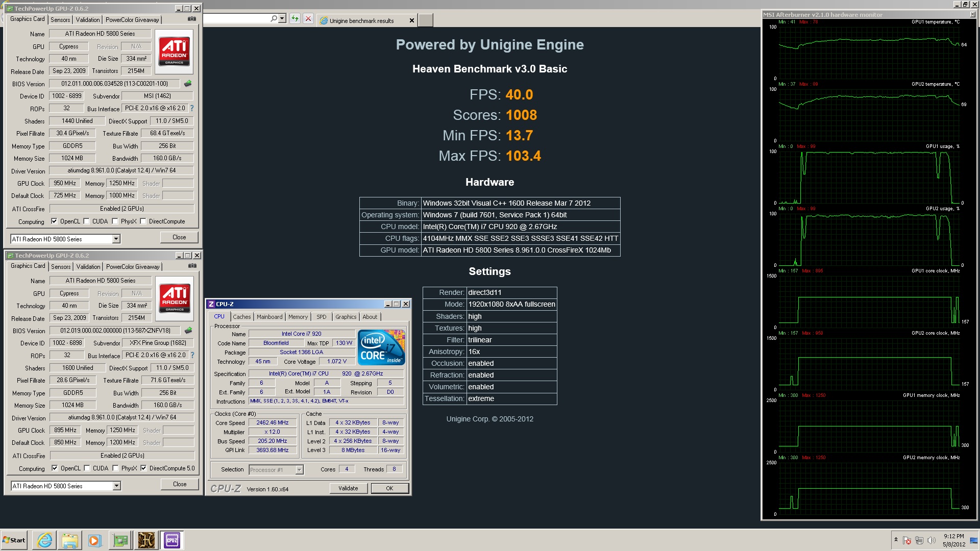The width and height of the screenshot is (980, 551).
Task: Switch to Memory tab in CPU-Z
Action: (298, 317)
